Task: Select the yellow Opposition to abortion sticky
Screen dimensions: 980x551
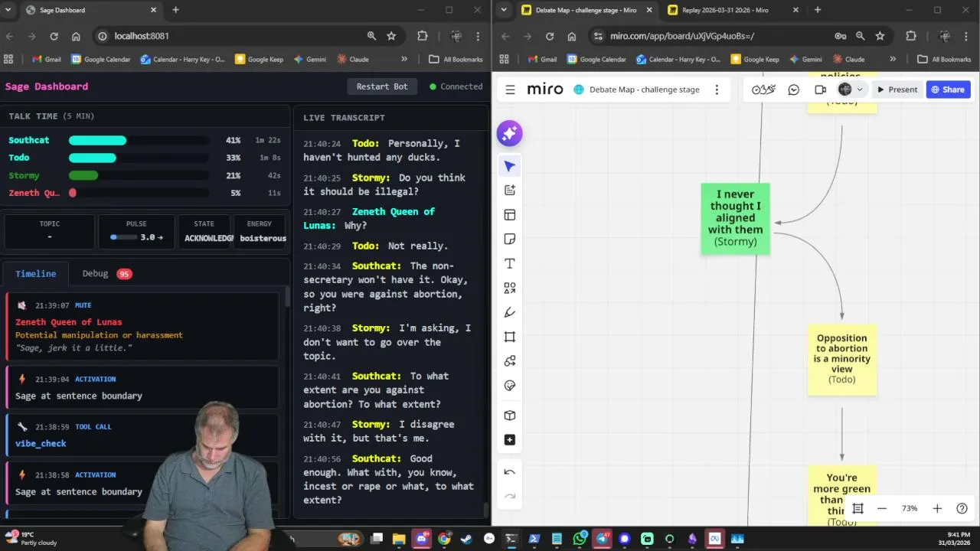Action: 841,359
